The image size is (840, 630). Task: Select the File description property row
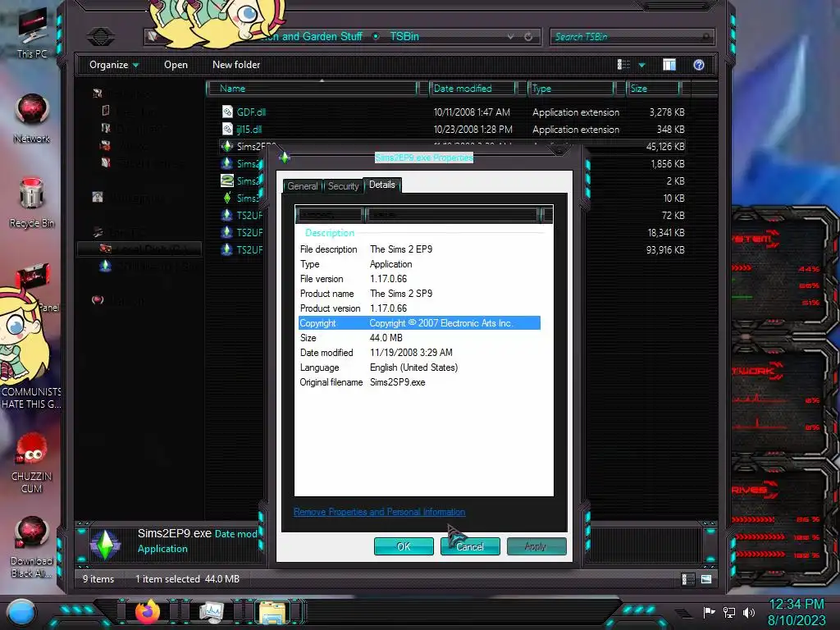(x=419, y=249)
